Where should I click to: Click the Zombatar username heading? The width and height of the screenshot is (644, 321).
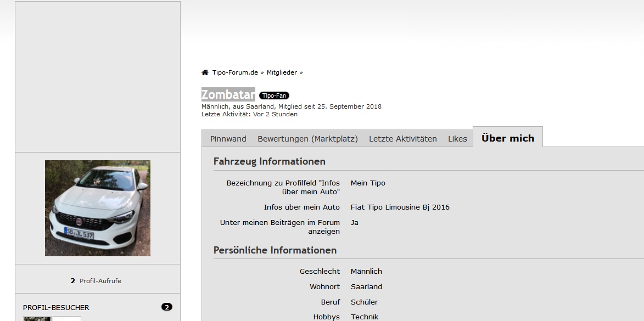click(228, 94)
